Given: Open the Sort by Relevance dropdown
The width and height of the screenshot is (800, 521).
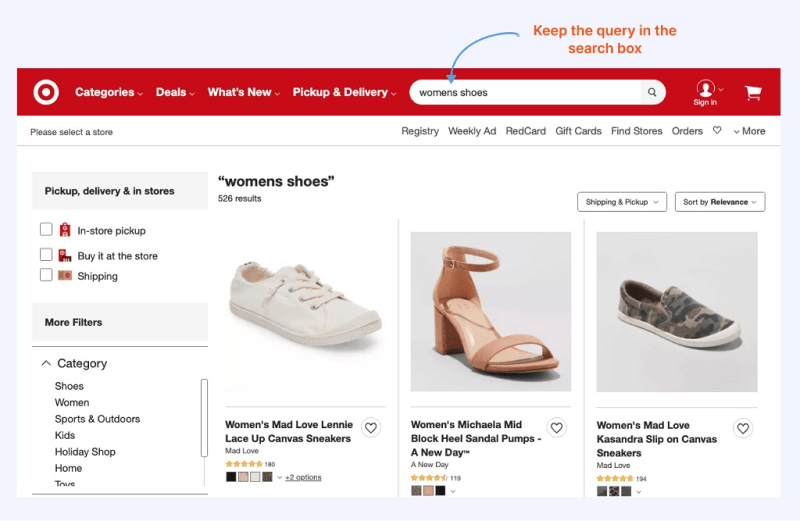Looking at the screenshot, I should (720, 202).
